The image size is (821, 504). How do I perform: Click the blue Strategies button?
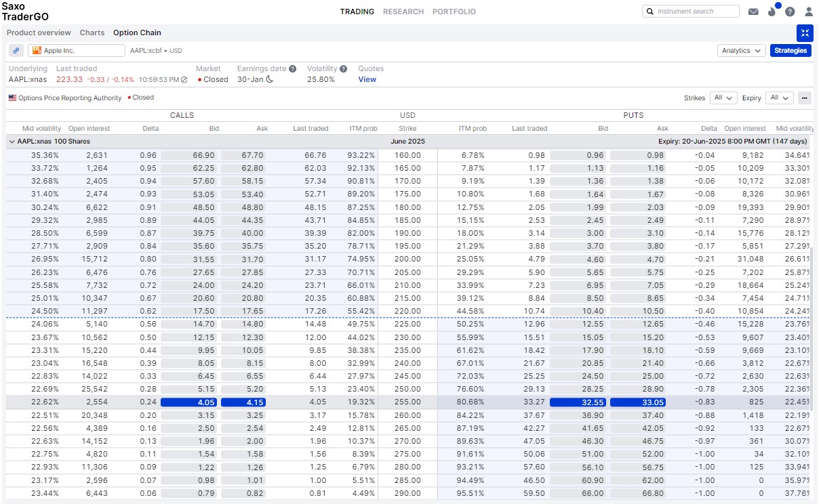point(790,49)
